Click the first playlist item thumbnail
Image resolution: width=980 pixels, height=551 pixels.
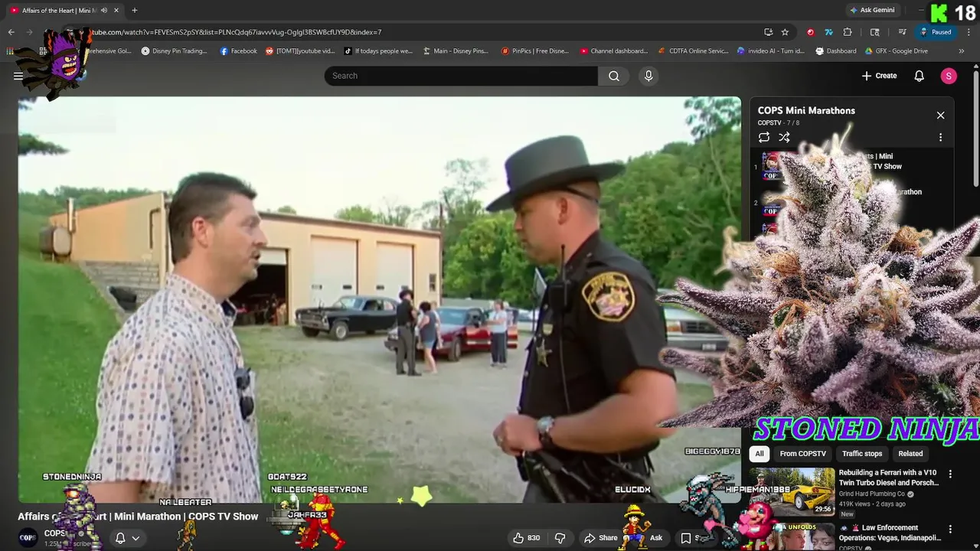772,166
